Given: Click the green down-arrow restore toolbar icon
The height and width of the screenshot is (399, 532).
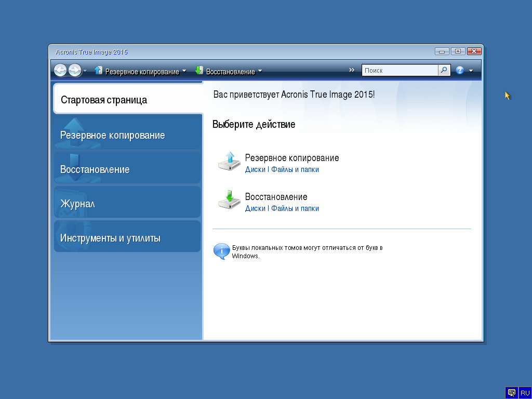Looking at the screenshot, I should click(x=199, y=70).
